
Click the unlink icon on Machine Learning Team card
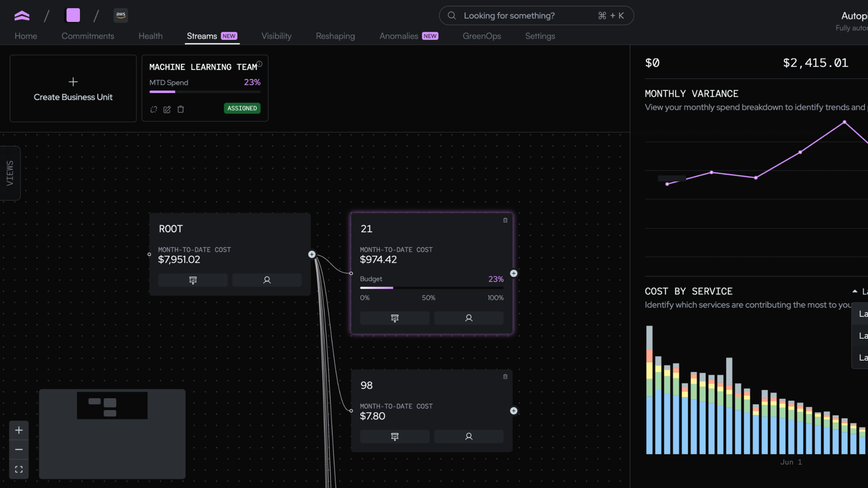154,109
